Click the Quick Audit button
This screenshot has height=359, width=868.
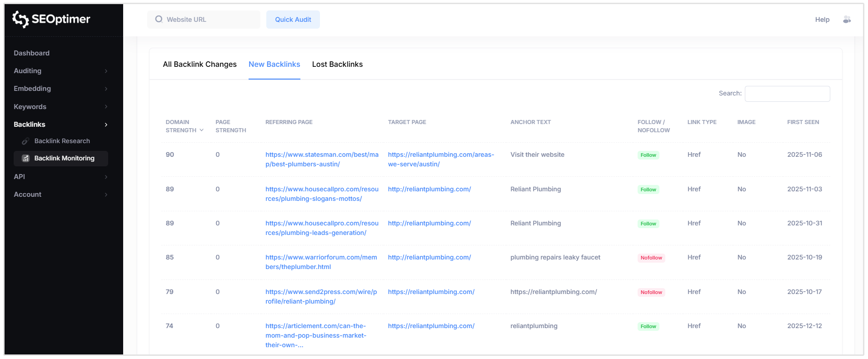coord(293,20)
